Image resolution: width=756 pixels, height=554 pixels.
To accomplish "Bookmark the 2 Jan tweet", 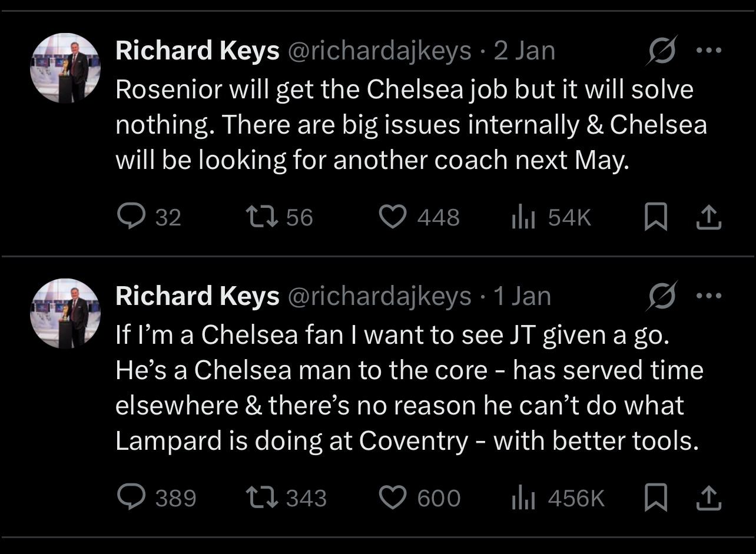I will 655,218.
